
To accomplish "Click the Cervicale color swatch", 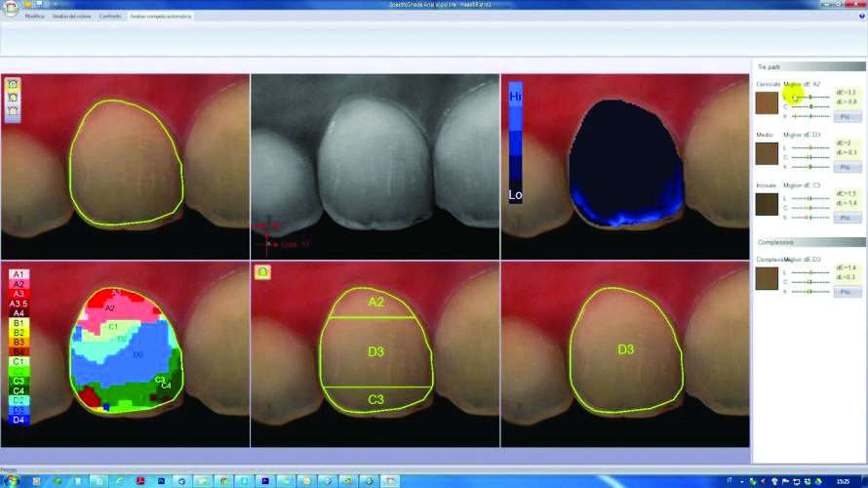I will click(x=767, y=102).
